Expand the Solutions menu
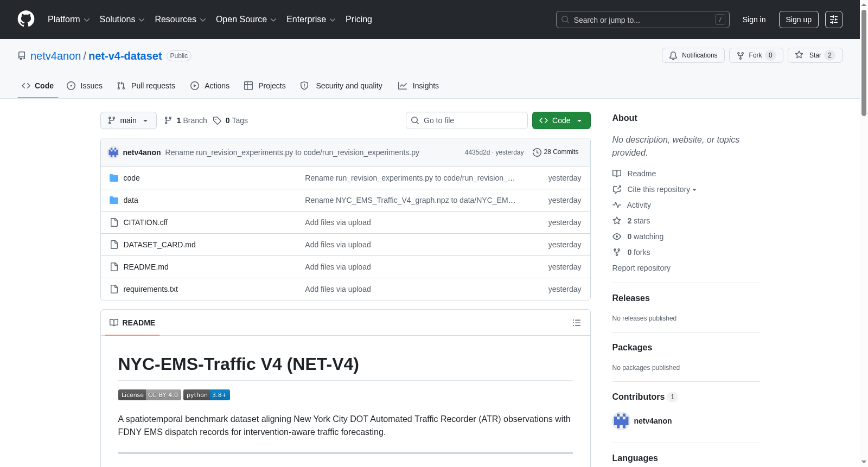This screenshot has width=868, height=467. point(122,20)
